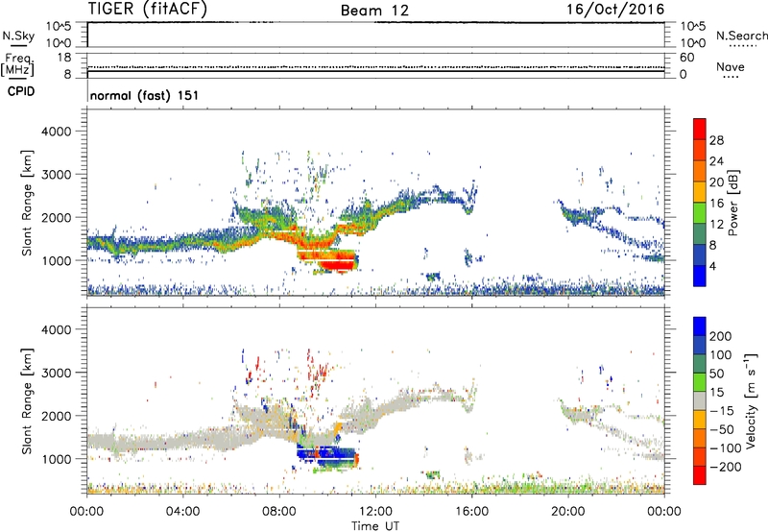Click the '-100' tick on Velocity color bar
The image size is (768, 532).
click(725, 448)
